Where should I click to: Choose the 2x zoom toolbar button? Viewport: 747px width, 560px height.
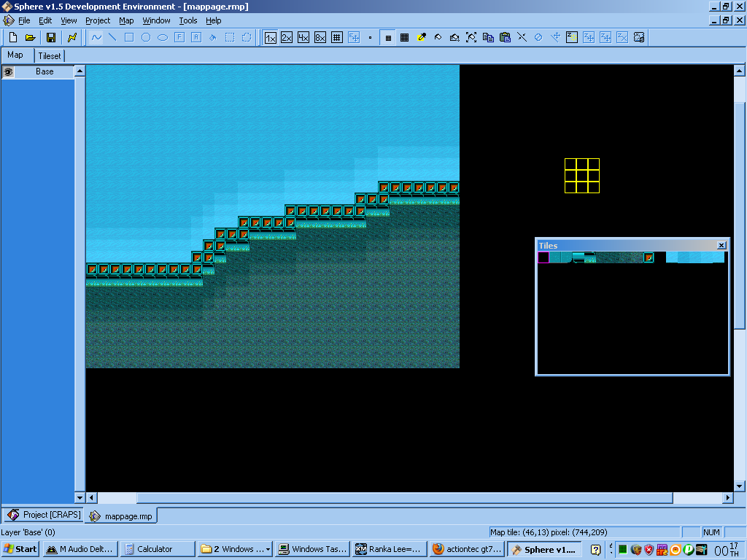[287, 37]
